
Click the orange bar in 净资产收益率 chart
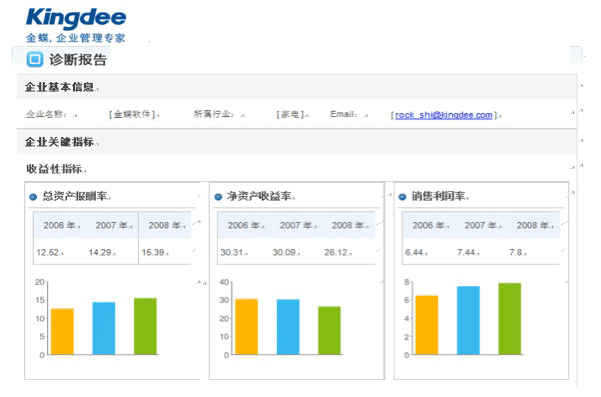point(247,327)
